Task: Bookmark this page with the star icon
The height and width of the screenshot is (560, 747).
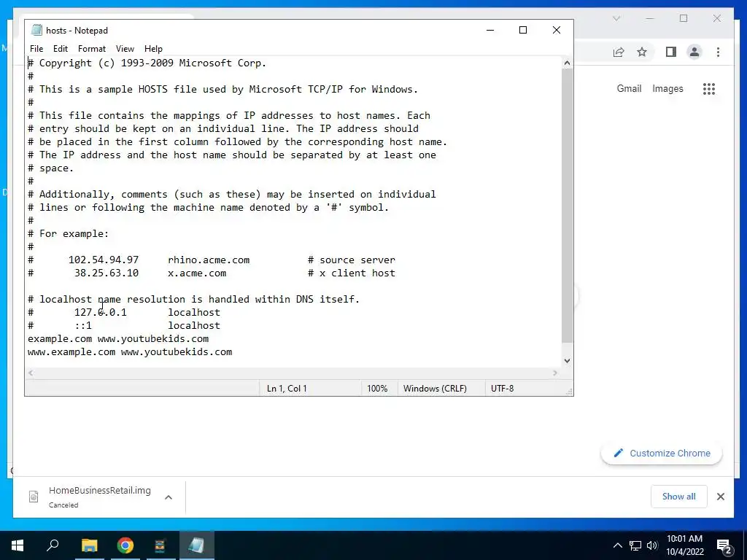Action: [x=642, y=52]
